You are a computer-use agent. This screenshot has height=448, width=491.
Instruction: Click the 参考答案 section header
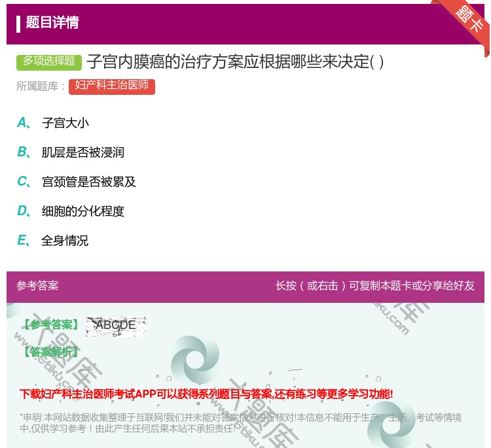pos(37,286)
